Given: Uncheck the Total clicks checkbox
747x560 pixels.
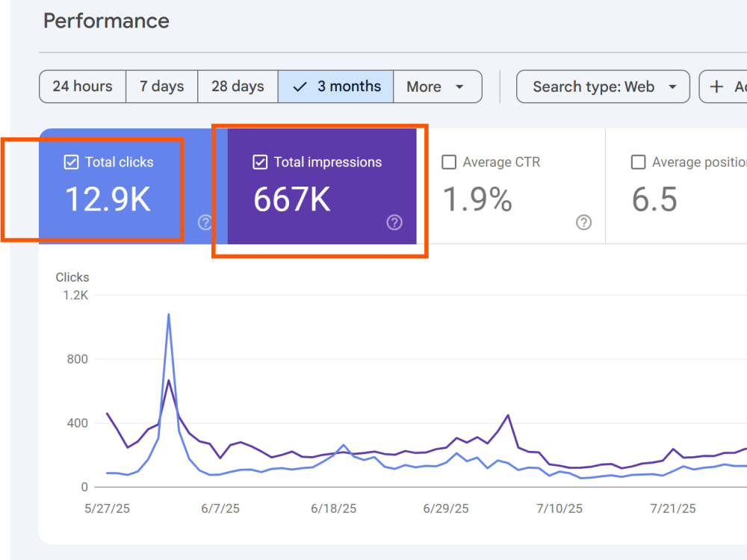Looking at the screenshot, I should (x=71, y=162).
